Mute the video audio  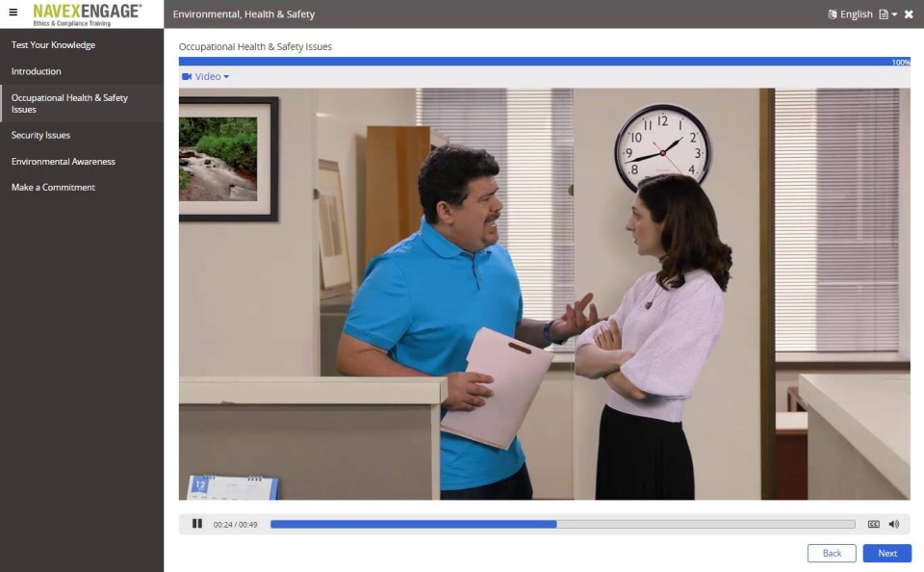click(x=894, y=524)
